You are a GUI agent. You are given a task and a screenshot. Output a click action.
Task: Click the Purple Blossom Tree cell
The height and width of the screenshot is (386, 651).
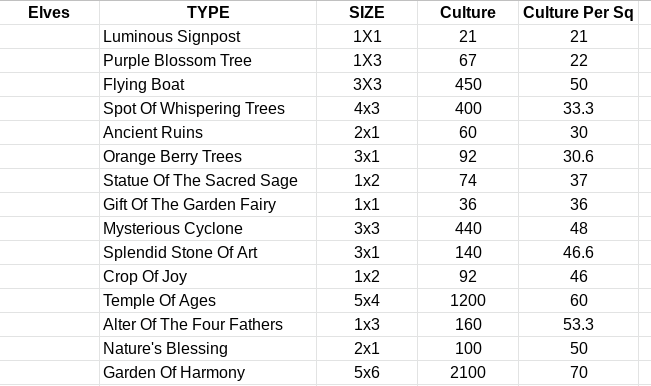(x=208, y=61)
